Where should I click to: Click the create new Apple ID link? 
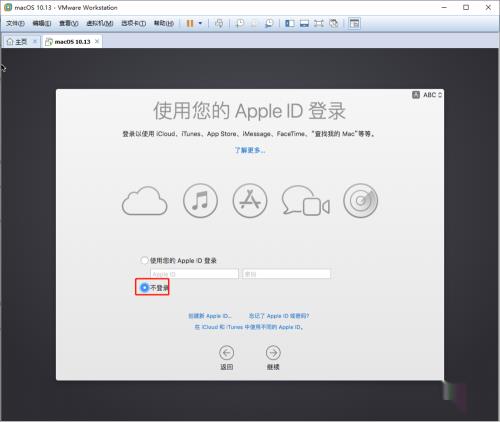click(209, 316)
